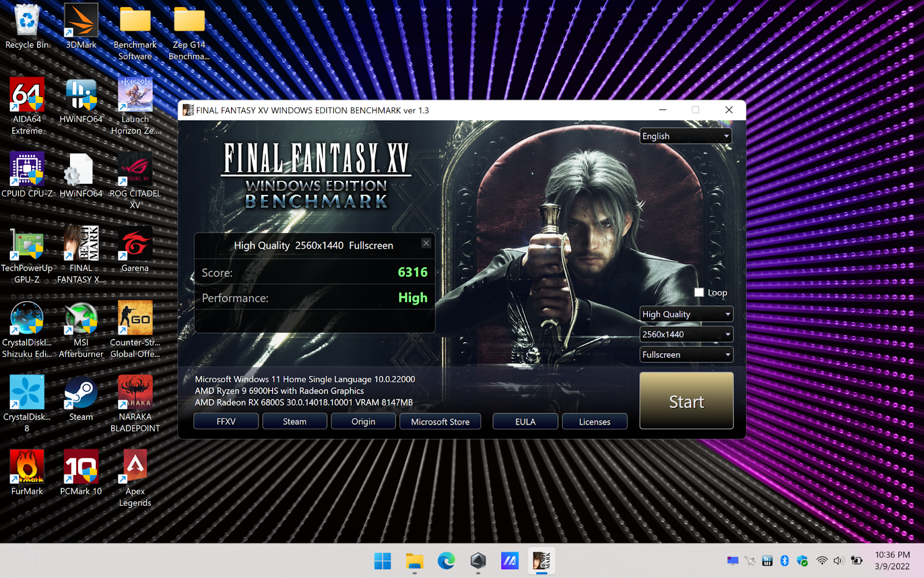Click the Performance rating High
Screen dimensions: 924x578
pos(413,298)
